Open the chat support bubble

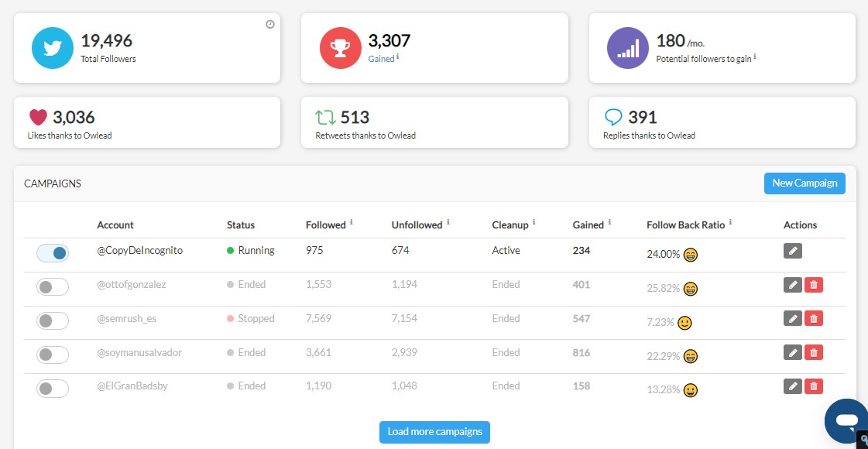[x=846, y=421]
